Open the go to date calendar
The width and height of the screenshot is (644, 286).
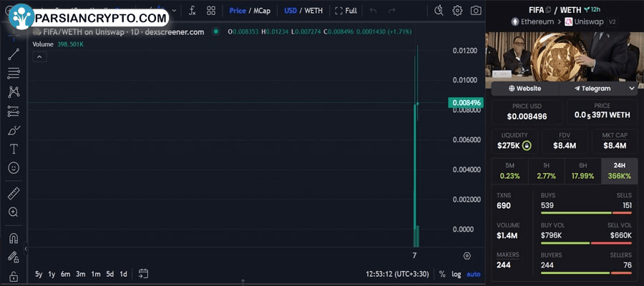pos(143,274)
